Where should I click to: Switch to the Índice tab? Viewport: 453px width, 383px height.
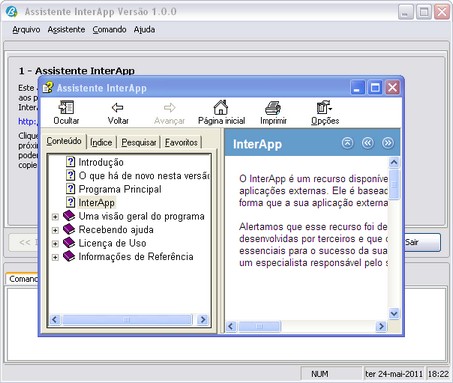click(101, 142)
